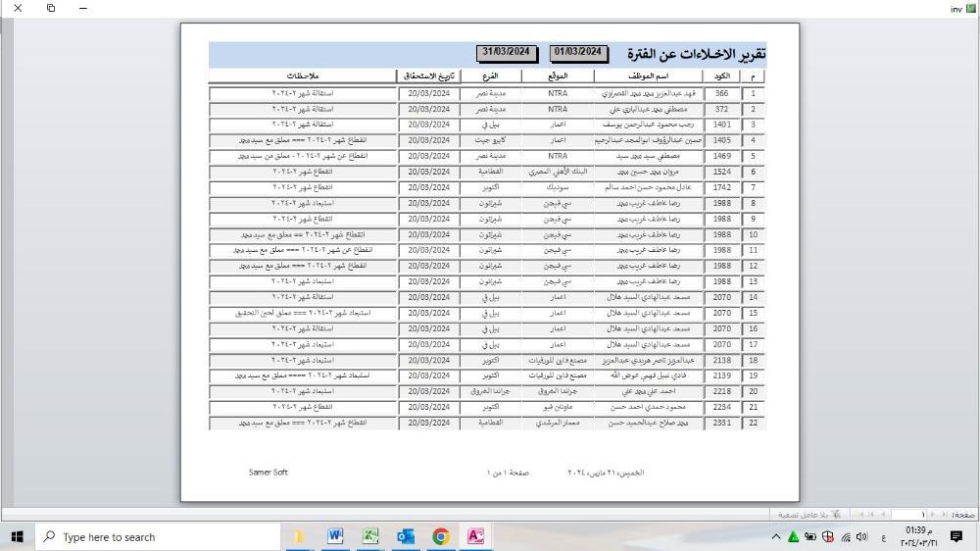Click the page number field in navigation bar
The width and height of the screenshot is (980, 551).
click(x=908, y=514)
